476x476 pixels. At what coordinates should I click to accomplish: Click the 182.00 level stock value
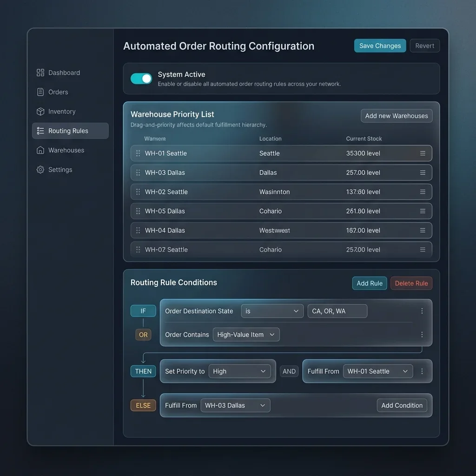[363, 231]
